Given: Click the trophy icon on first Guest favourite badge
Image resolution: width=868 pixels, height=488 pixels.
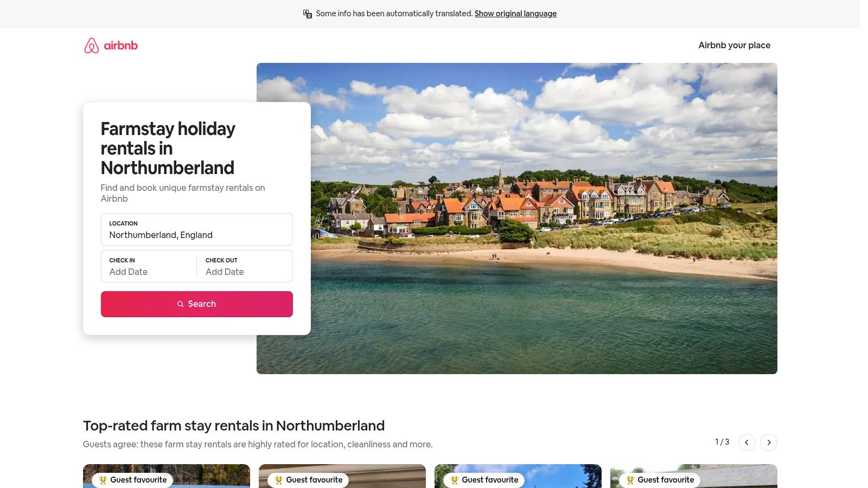Looking at the screenshot, I should [x=103, y=480].
